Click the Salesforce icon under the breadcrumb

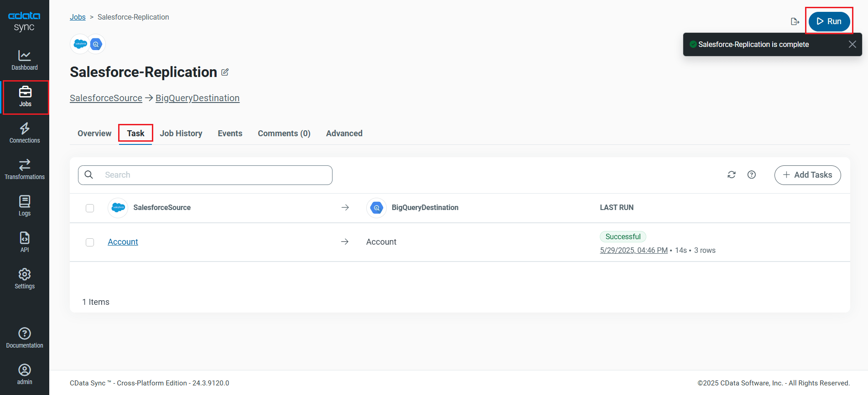click(80, 44)
